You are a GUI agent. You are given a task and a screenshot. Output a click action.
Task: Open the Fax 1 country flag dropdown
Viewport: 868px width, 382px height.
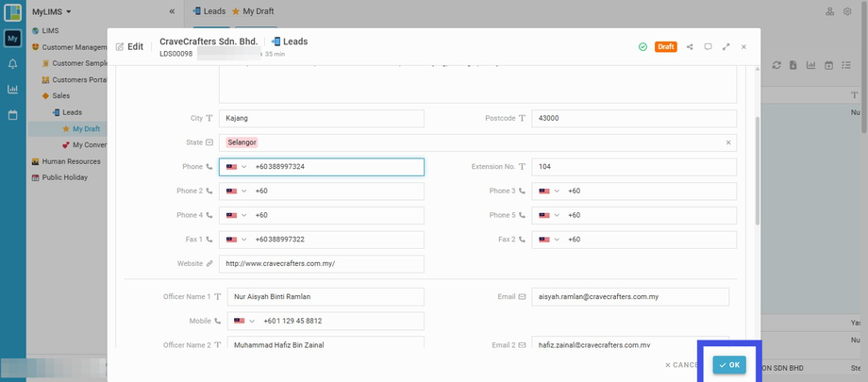236,240
